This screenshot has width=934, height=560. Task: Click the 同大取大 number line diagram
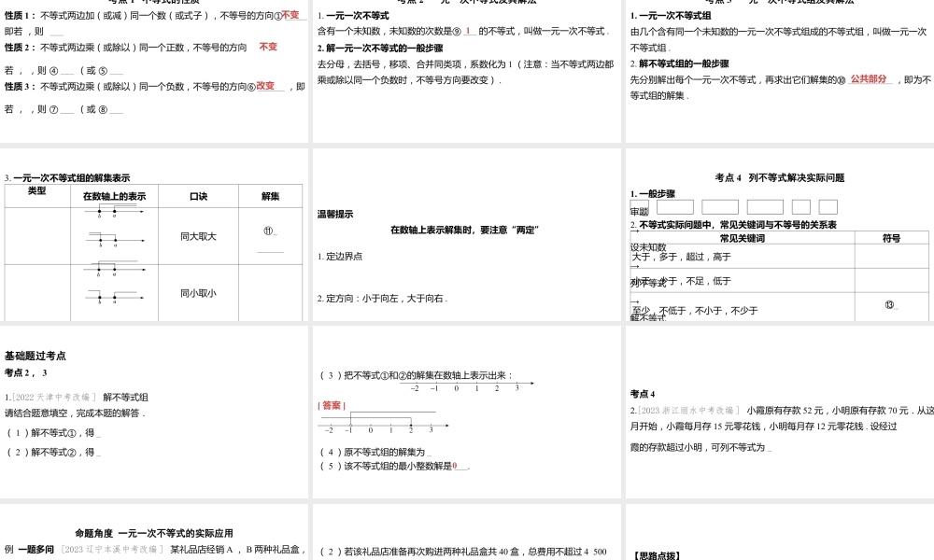pos(114,233)
